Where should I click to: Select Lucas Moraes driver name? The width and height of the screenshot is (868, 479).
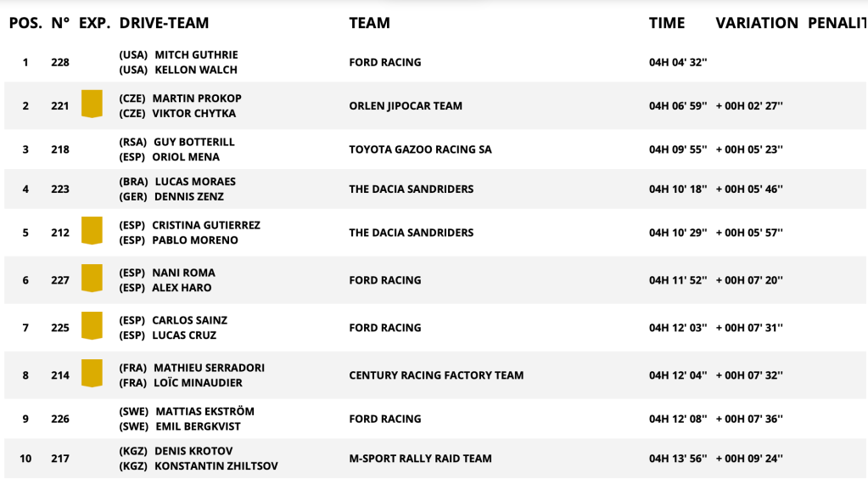click(x=195, y=182)
